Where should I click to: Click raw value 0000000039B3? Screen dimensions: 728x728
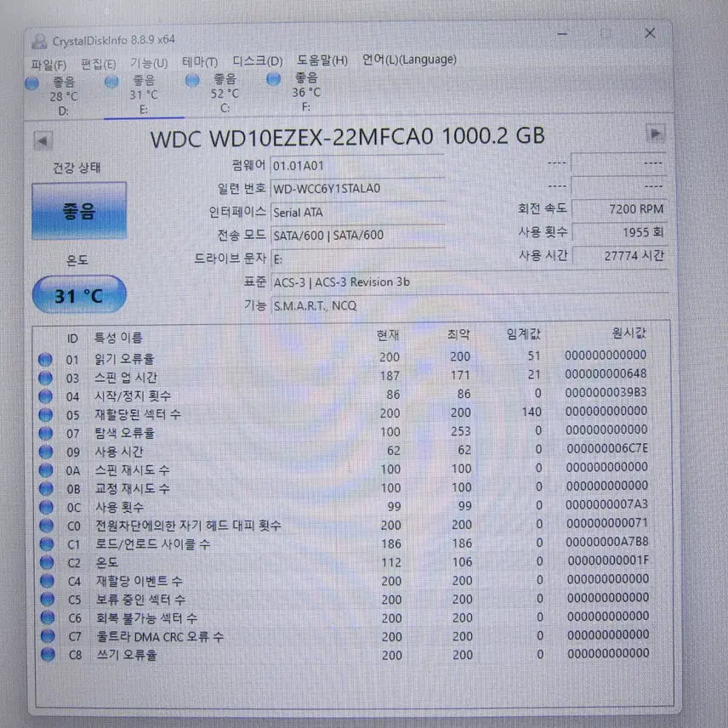tap(606, 393)
